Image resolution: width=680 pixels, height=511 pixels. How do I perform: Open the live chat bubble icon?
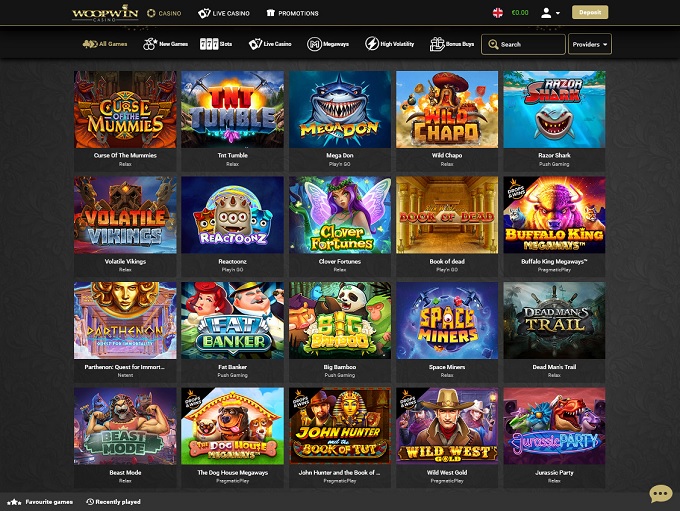660,494
